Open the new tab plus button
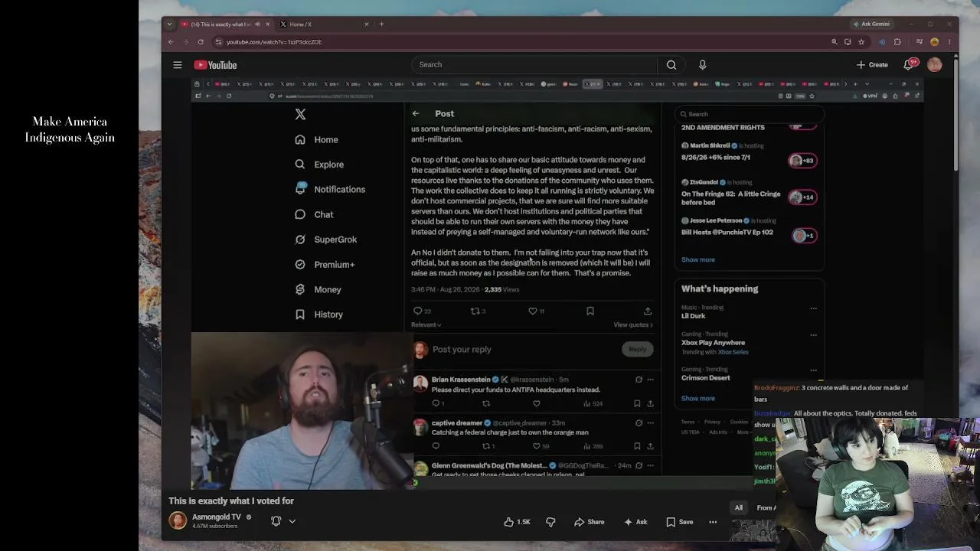 pyautogui.click(x=381, y=24)
